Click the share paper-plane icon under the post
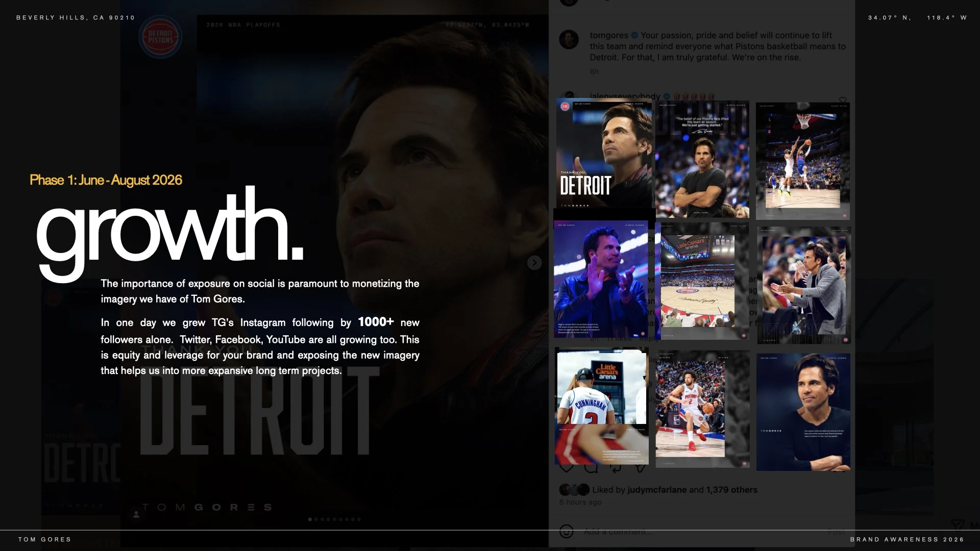980x551 pixels. [640, 467]
